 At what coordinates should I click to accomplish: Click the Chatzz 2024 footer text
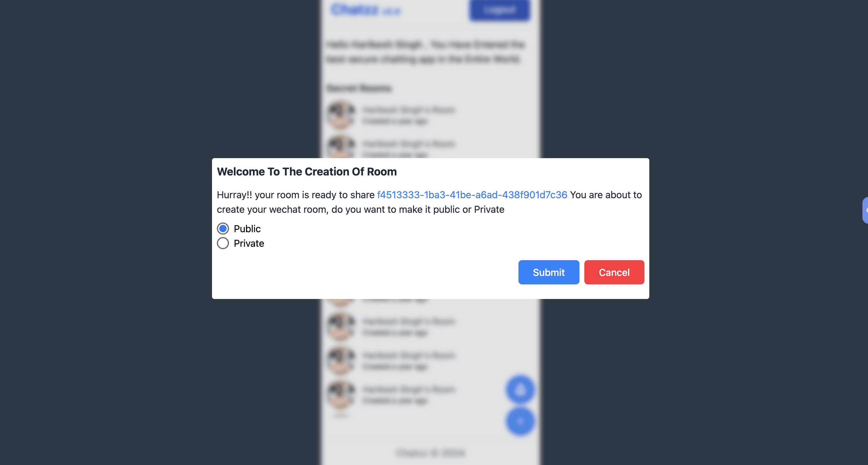431,453
